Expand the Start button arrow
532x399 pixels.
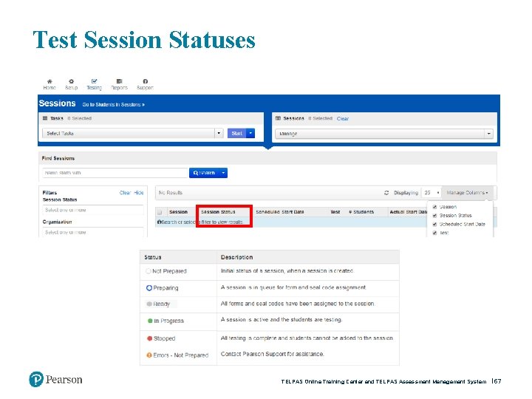click(x=250, y=133)
